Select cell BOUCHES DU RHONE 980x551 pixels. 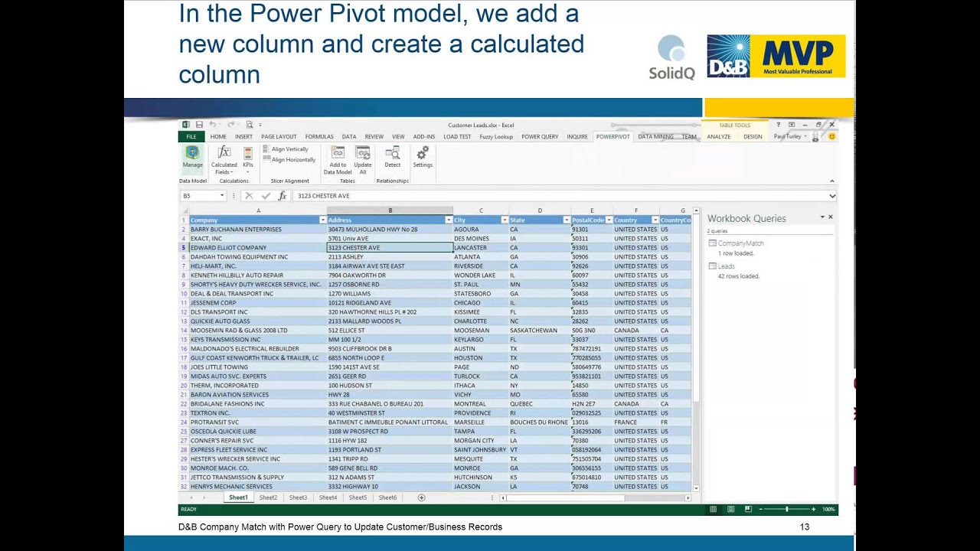[539, 422]
